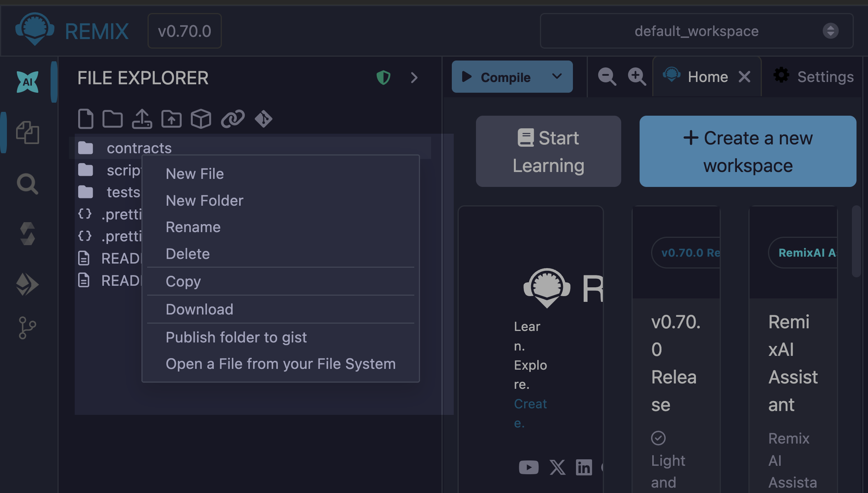The image size is (868, 493).
Task: Select the second README file row
Action: 109,281
